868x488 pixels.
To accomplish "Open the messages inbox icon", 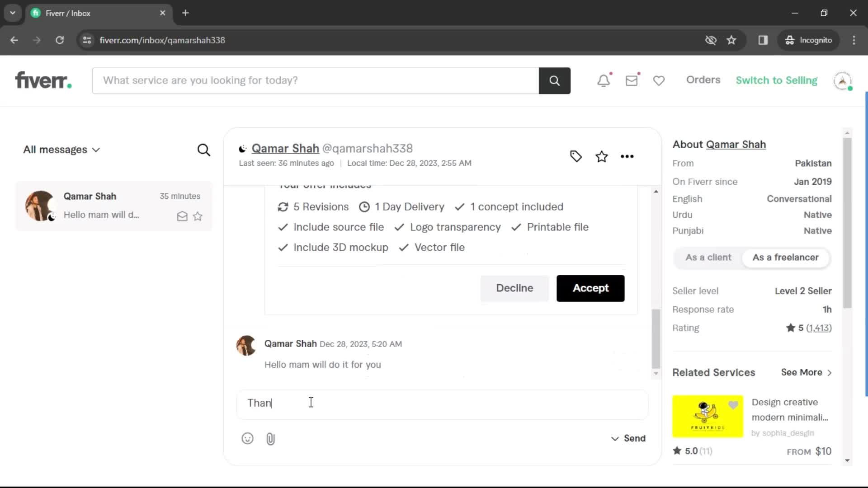I will (632, 80).
